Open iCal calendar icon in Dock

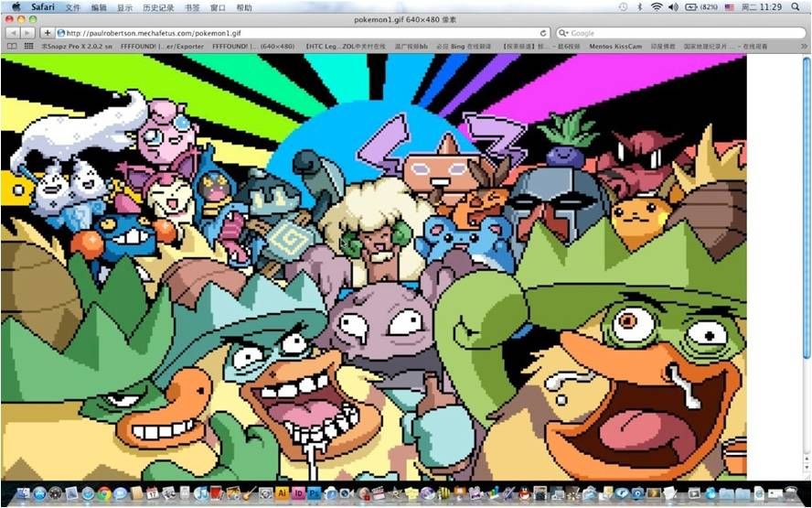click(152, 493)
